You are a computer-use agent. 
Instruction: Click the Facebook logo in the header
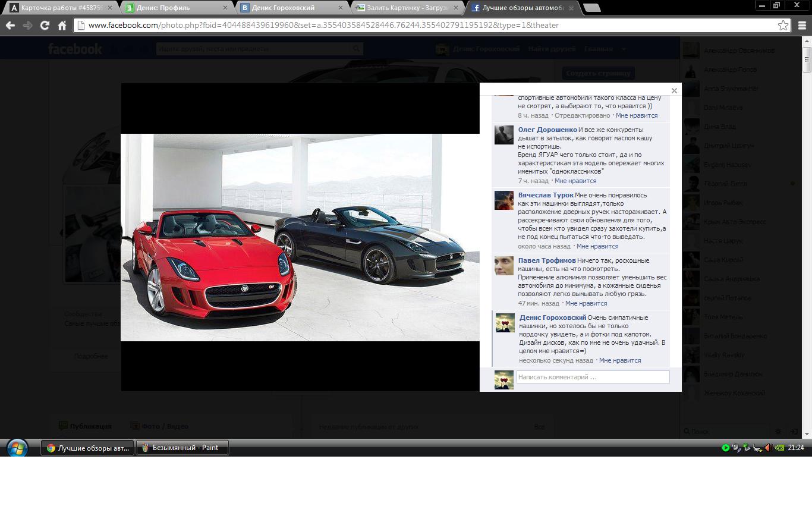75,49
